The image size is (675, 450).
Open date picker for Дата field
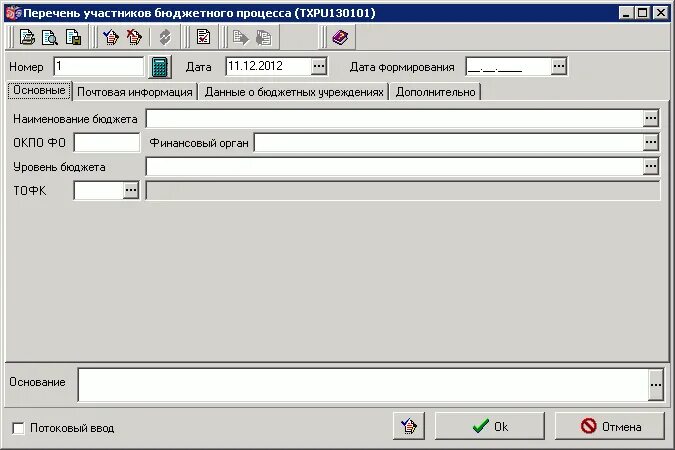[319, 66]
